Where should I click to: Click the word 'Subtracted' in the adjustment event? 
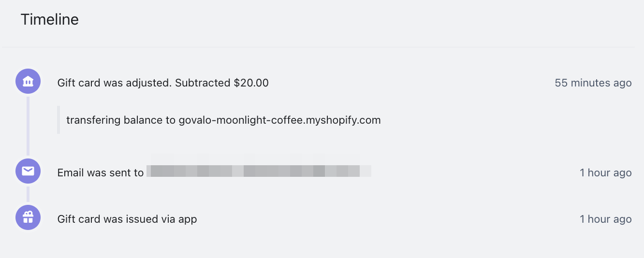tap(203, 83)
